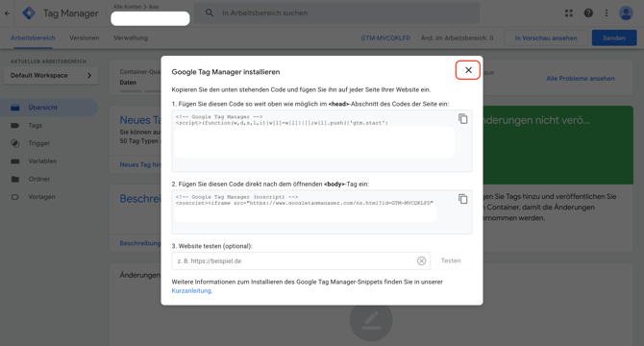Open the help question mark icon
Viewport: 644px width, 346px height.
[x=588, y=13]
